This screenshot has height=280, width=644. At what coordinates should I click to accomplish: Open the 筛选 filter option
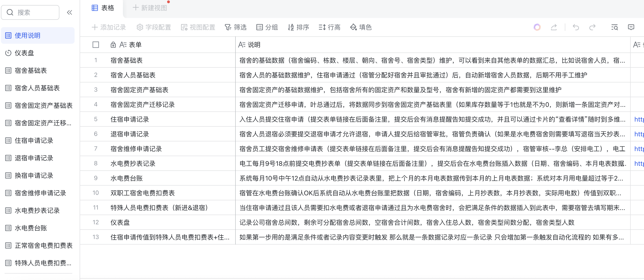[x=235, y=27]
